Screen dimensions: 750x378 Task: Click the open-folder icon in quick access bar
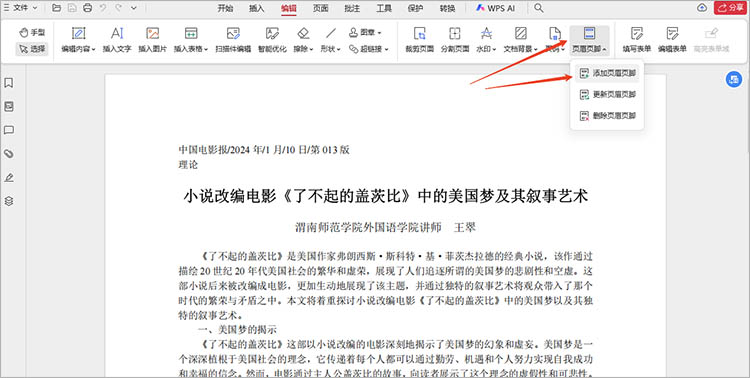(x=56, y=8)
